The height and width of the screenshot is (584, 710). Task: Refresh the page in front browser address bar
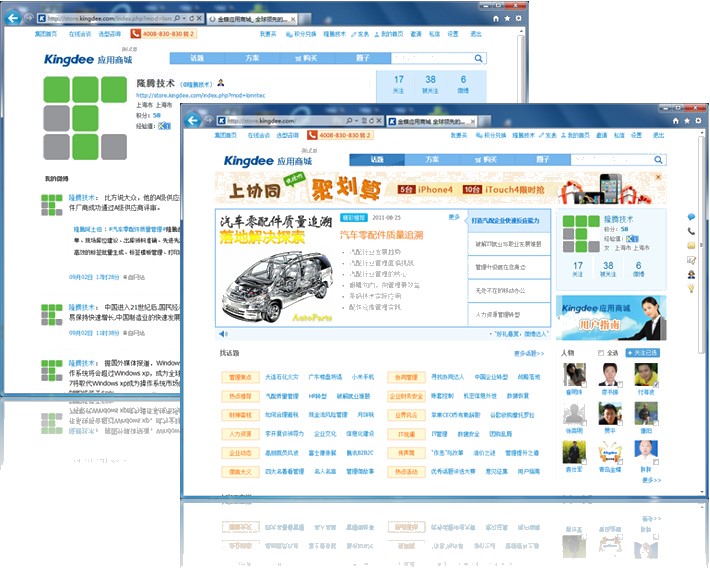(x=371, y=121)
